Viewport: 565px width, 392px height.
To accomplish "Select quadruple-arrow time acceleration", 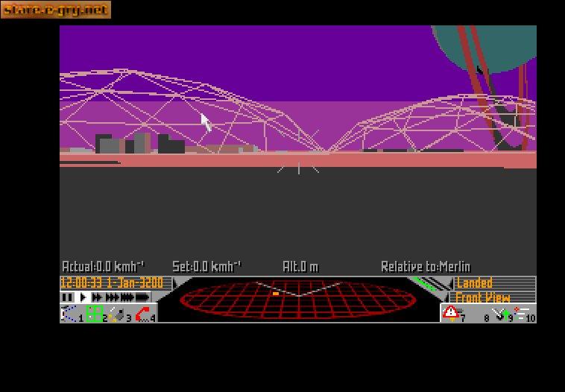I will [127, 297].
